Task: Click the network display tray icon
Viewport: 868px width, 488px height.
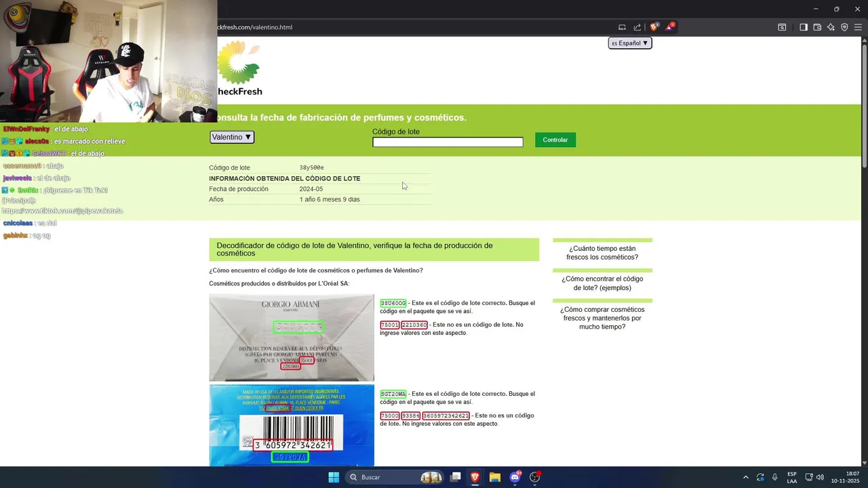Action: (809, 477)
